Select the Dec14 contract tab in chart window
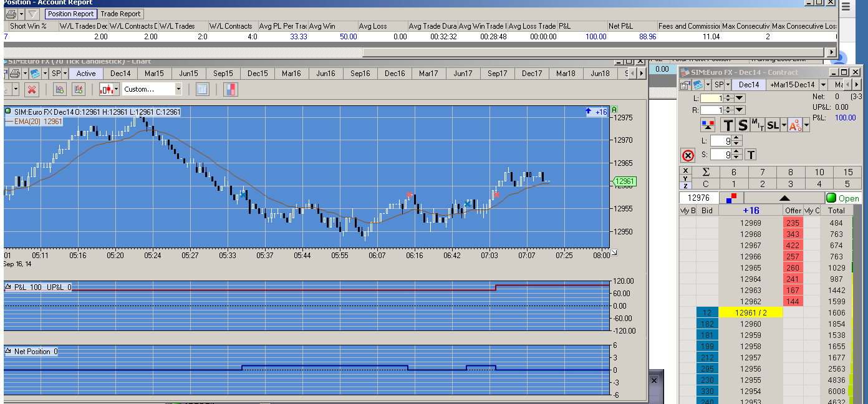 (120, 74)
